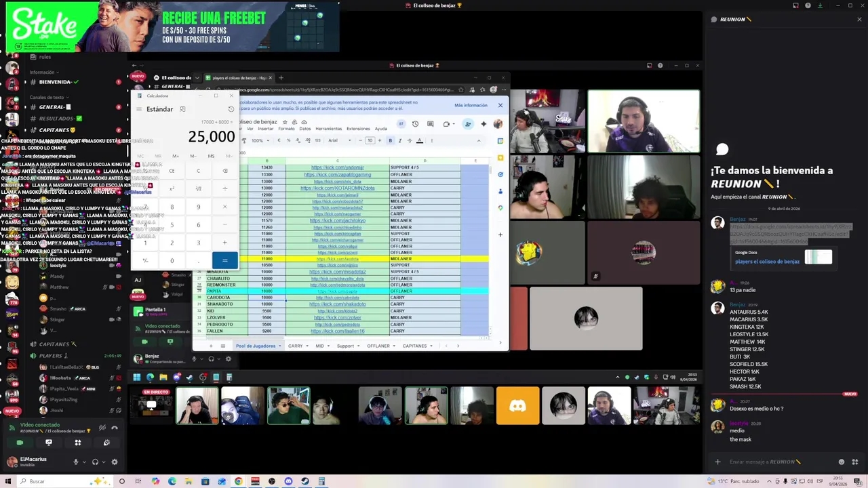Deafen ElMacarius headphones

(95, 462)
